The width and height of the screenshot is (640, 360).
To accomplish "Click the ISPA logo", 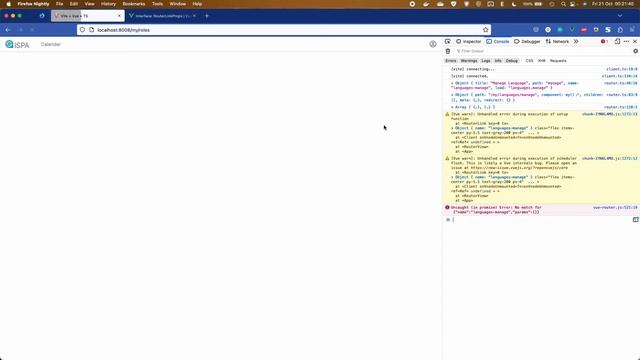I will coord(17,44).
